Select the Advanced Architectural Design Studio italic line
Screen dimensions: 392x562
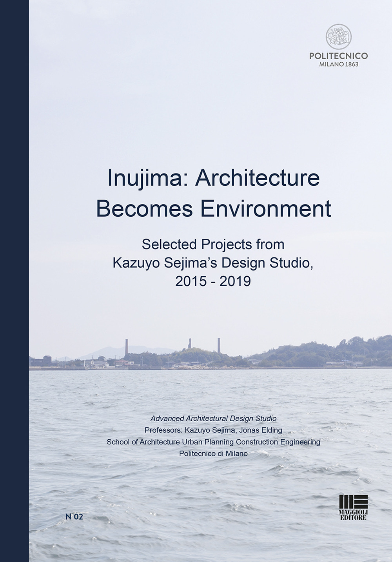point(214,419)
